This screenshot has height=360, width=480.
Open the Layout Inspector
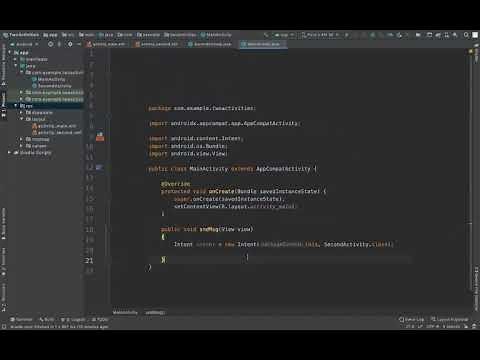(449, 319)
